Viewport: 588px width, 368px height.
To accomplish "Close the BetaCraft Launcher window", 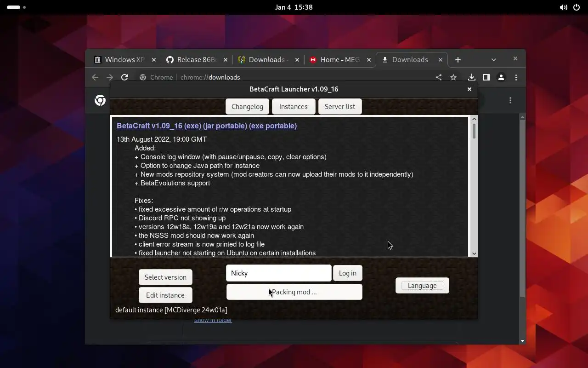I will coord(469,89).
